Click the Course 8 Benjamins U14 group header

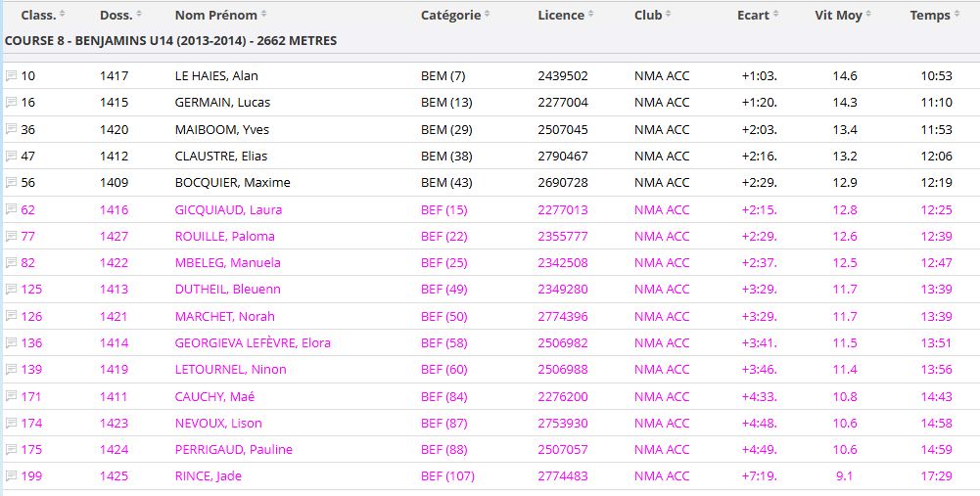pyautogui.click(x=171, y=41)
